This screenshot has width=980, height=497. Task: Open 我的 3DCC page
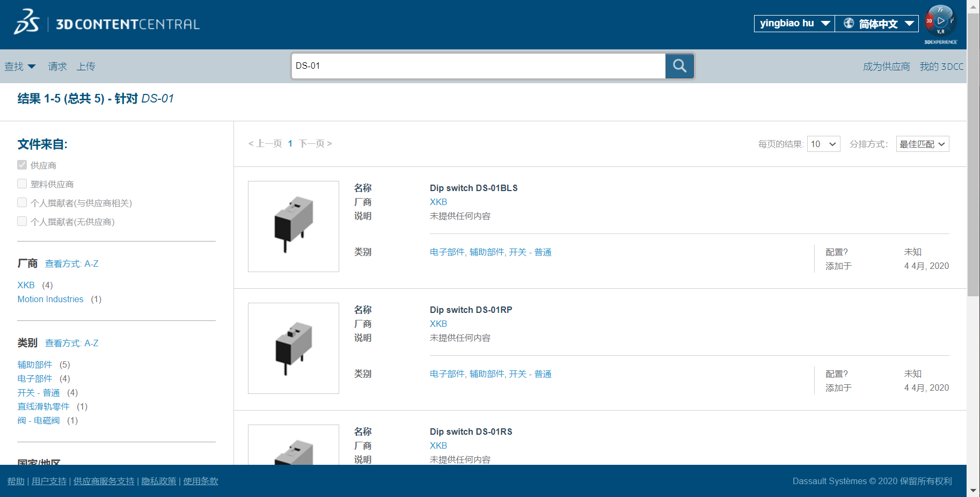click(941, 67)
